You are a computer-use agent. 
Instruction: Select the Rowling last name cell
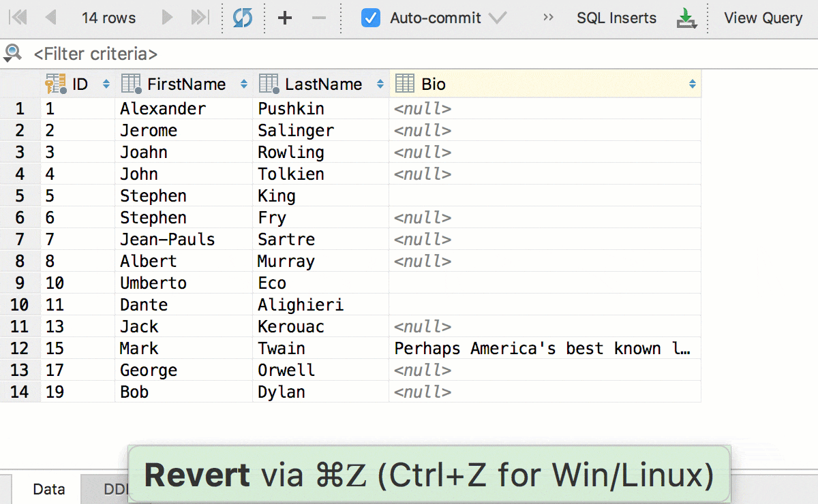point(321,153)
